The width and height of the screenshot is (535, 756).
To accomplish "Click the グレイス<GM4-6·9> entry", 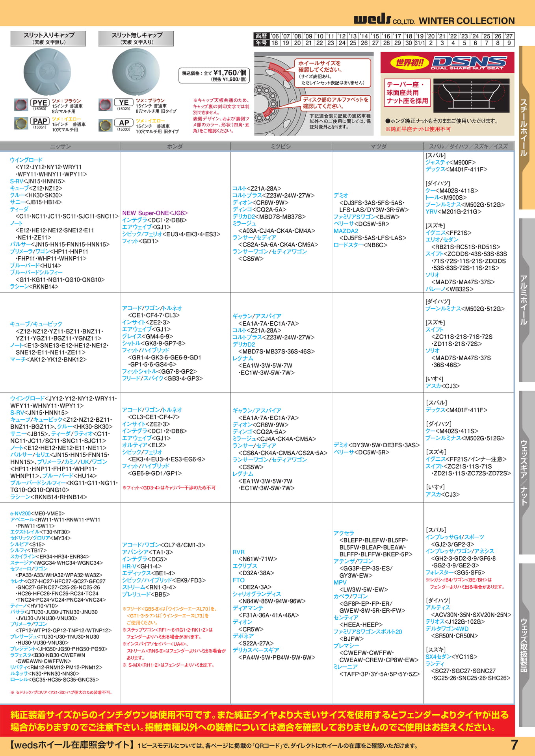I will click(147, 336).
